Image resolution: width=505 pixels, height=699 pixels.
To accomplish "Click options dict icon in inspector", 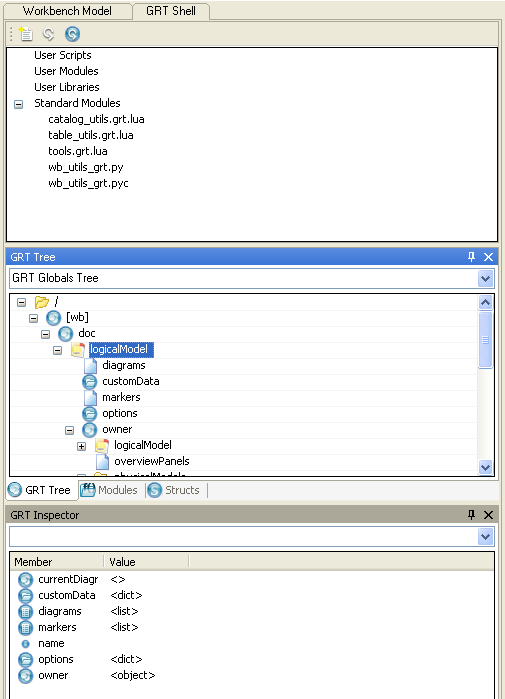I will 25,660.
